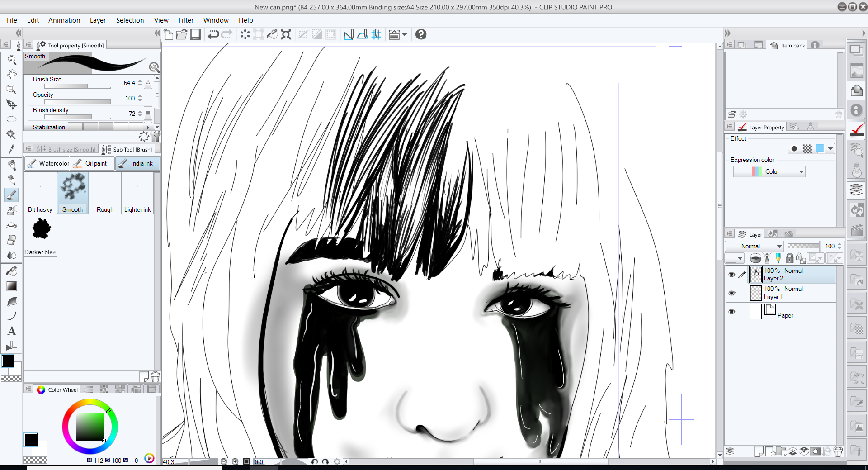Click the black main color swatch
Image resolution: width=868 pixels, height=470 pixels.
click(31, 439)
